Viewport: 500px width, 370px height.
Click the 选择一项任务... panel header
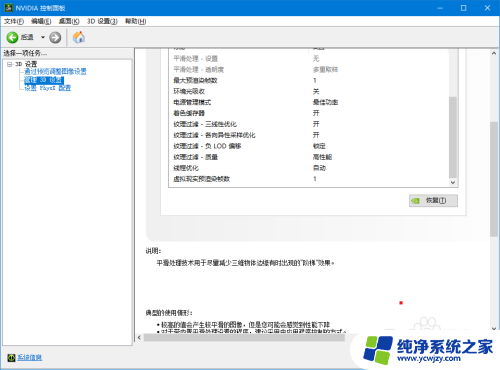click(x=25, y=53)
